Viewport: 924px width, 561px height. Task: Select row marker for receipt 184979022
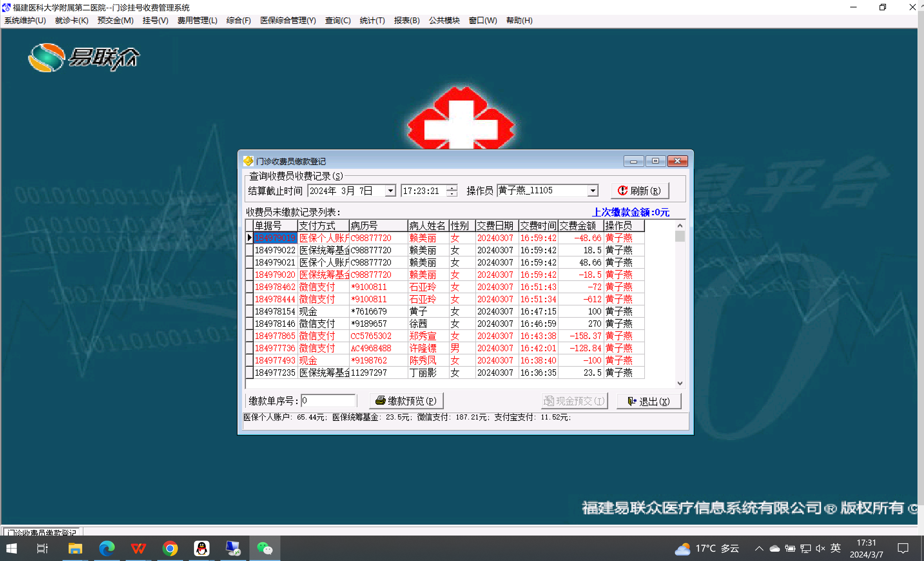click(249, 250)
